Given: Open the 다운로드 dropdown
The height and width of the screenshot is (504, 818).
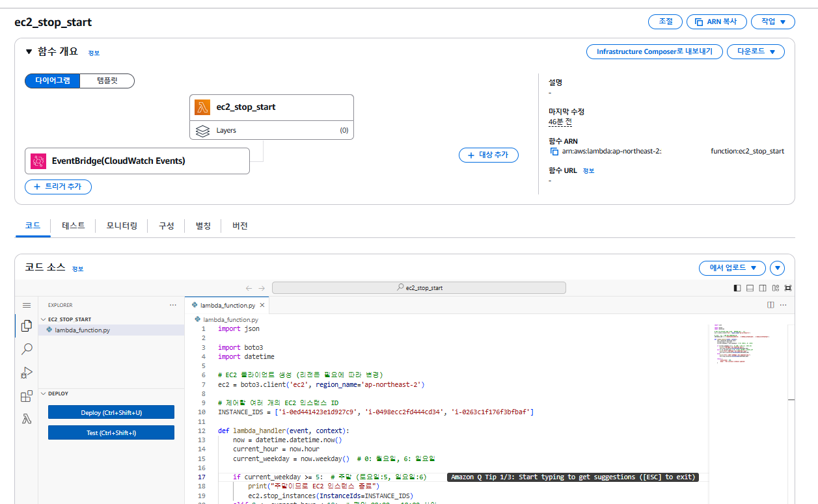Looking at the screenshot, I should (756, 51).
